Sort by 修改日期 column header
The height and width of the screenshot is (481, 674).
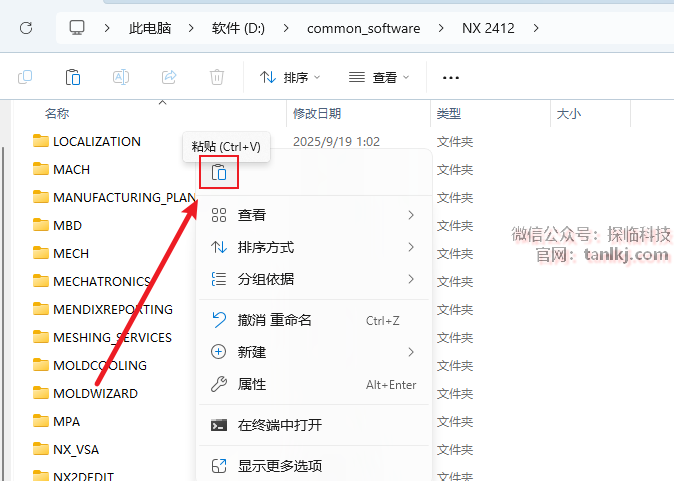(317, 113)
